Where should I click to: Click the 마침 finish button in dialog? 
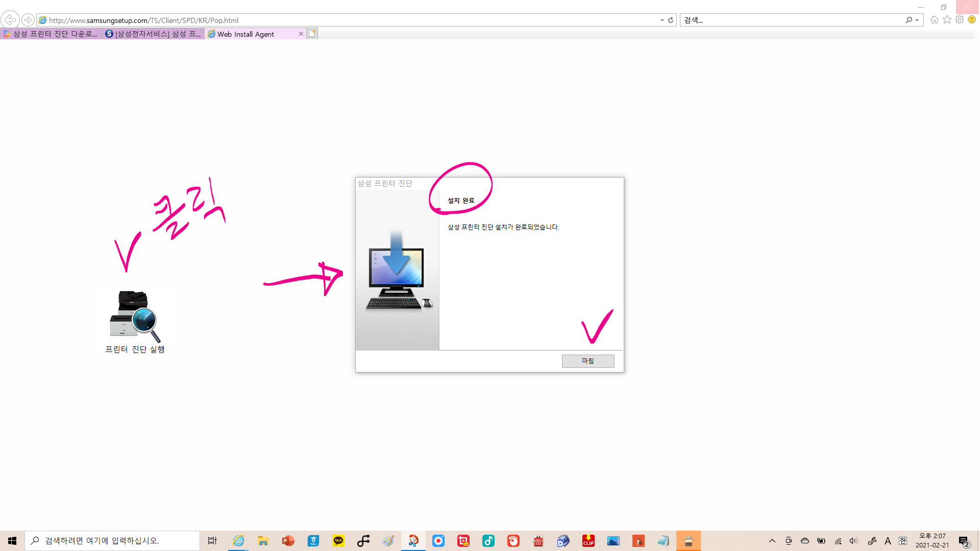coord(588,361)
